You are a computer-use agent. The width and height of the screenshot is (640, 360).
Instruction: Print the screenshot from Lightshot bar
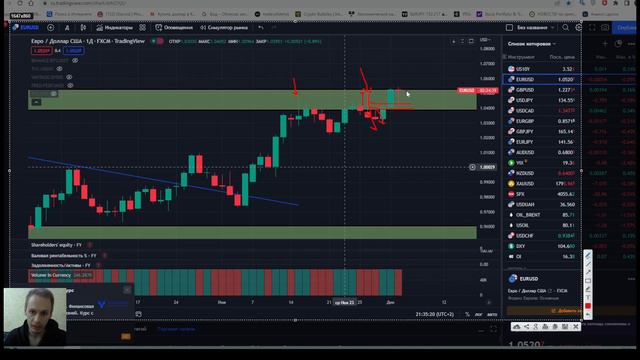[545, 327]
